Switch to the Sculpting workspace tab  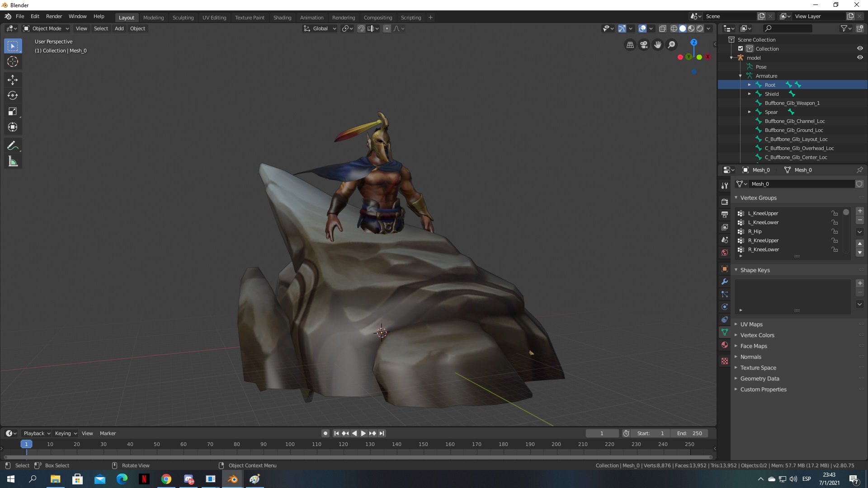pyautogui.click(x=183, y=18)
